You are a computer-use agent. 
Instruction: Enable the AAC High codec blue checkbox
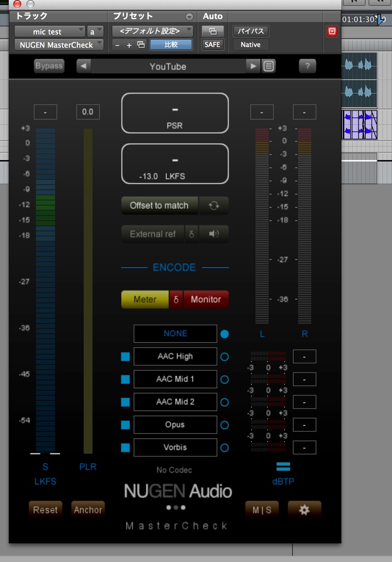(126, 357)
